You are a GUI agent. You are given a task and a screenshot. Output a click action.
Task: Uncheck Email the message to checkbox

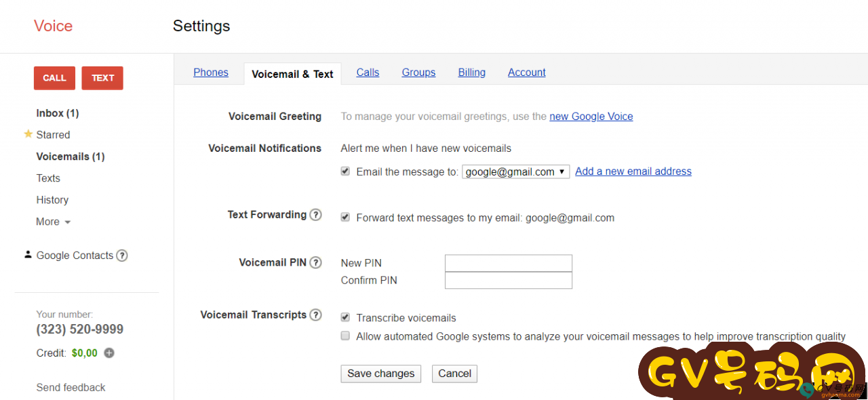click(345, 172)
